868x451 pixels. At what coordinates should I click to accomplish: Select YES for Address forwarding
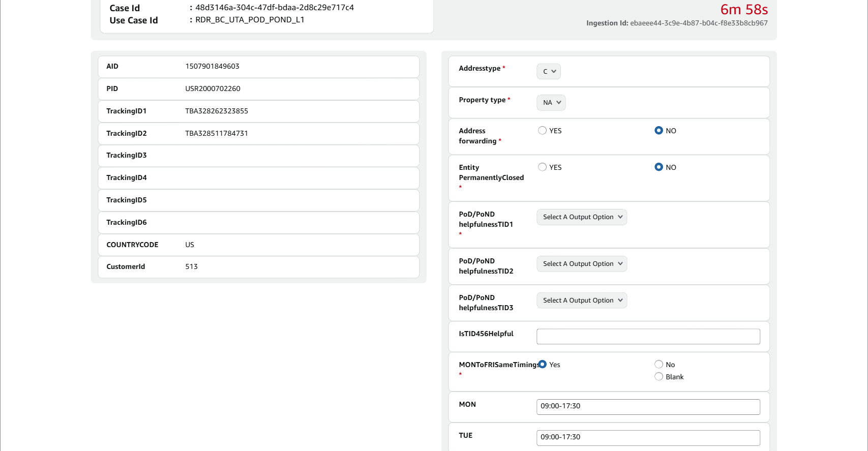click(x=543, y=131)
